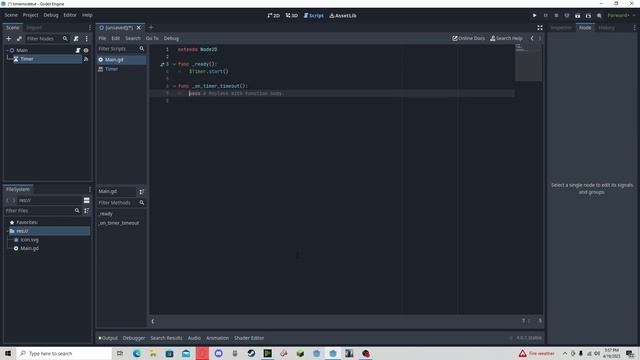Open the script editor Edit menu
Viewport: 640px width, 360px height.
(x=116, y=38)
